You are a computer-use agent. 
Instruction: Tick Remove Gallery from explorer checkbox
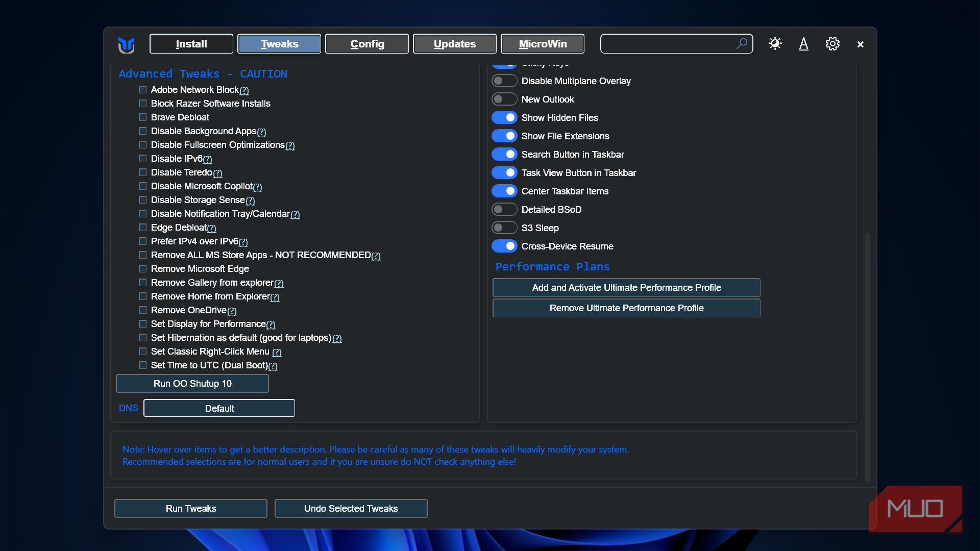(143, 283)
